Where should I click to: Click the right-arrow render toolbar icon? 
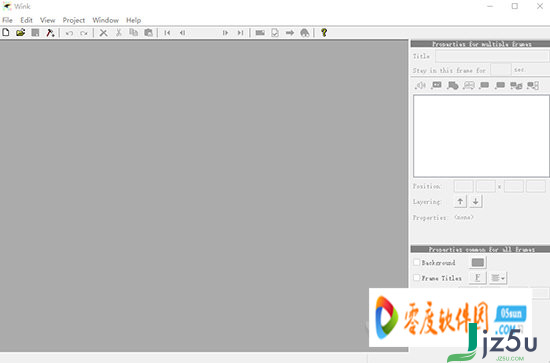290,33
